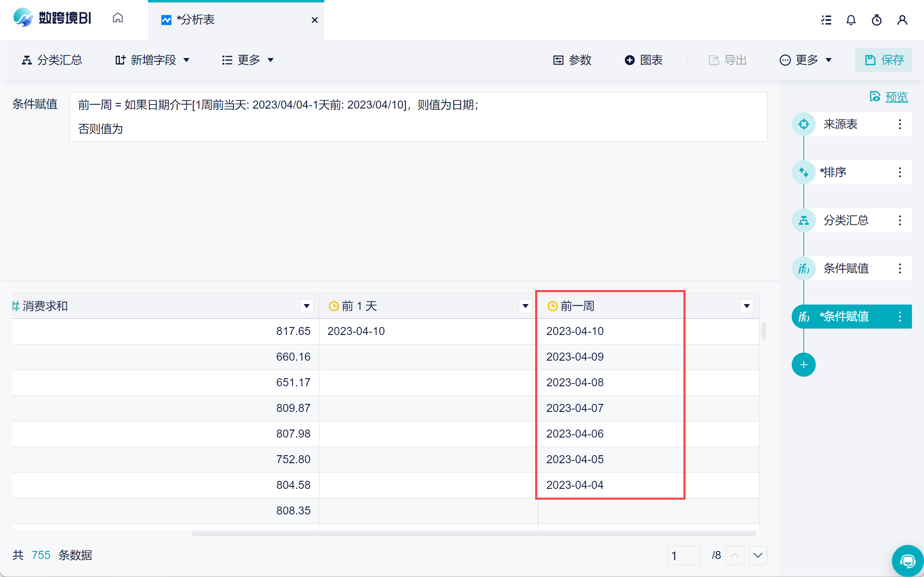Open 前一周 column dropdown arrow
This screenshot has height=577, width=924.
(746, 306)
